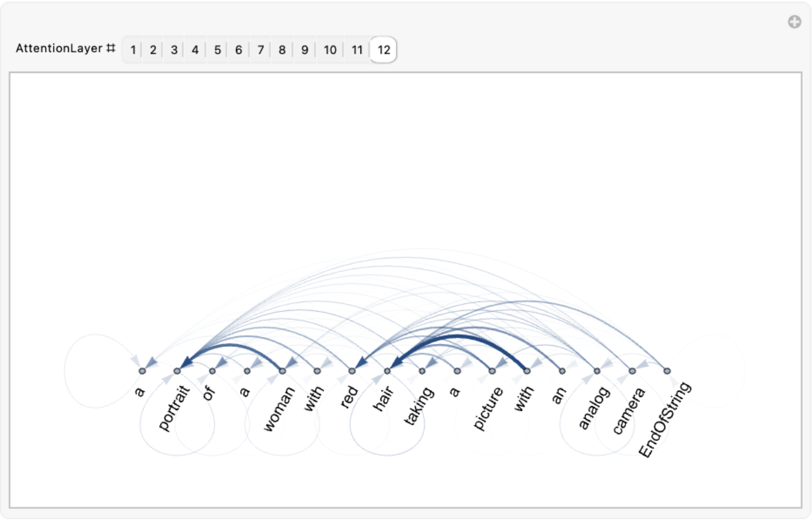The width and height of the screenshot is (812, 523).
Task: Switch to attention layer 3
Action: pyautogui.click(x=174, y=50)
